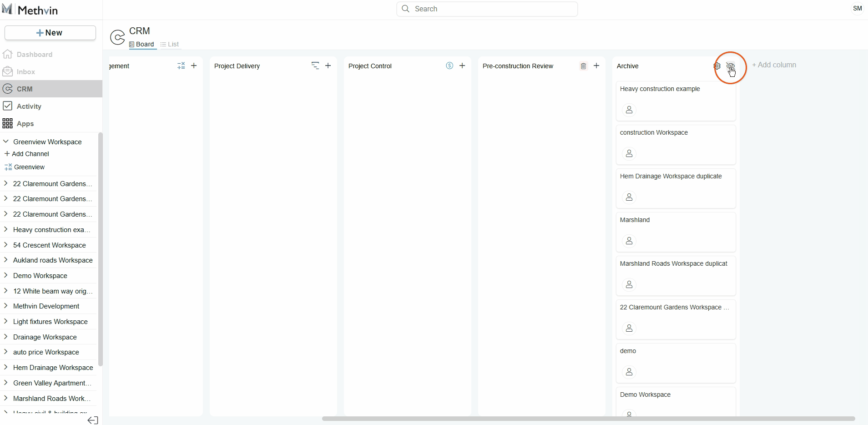Collapse the Greenview Workspace tree

[x=6, y=142]
